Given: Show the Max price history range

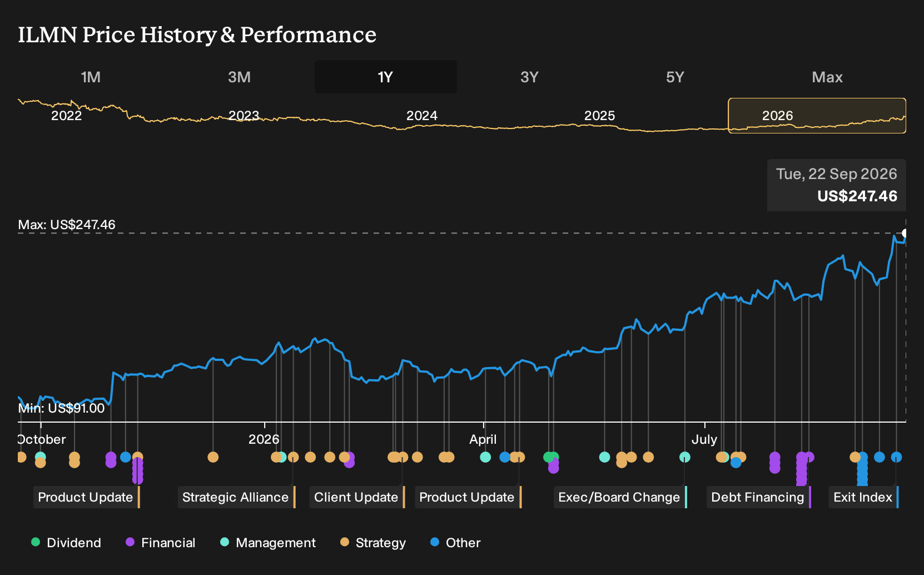Looking at the screenshot, I should (x=827, y=77).
